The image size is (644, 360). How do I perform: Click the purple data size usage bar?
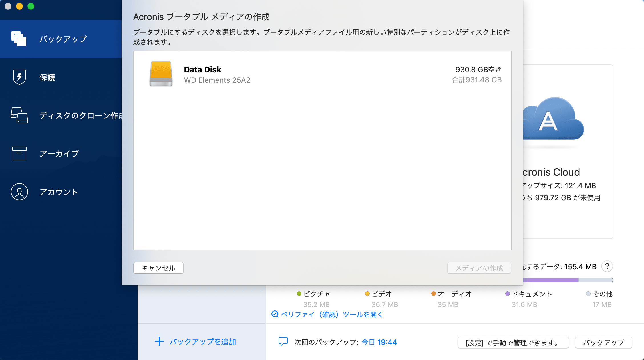coord(550,280)
